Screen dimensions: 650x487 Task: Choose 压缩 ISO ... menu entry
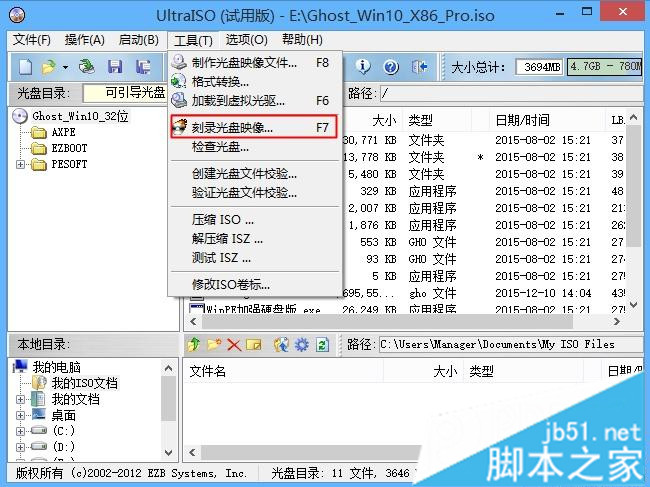(x=255, y=220)
